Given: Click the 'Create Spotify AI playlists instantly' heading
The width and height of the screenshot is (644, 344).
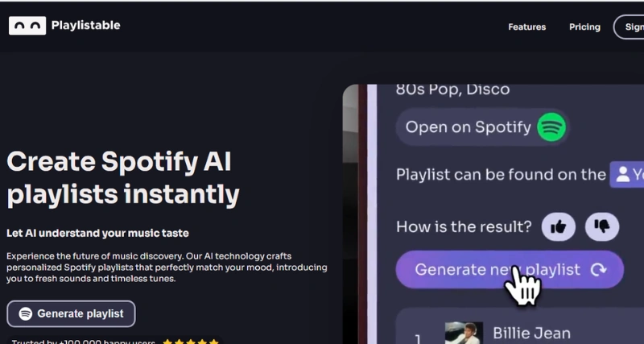Looking at the screenshot, I should tap(123, 178).
